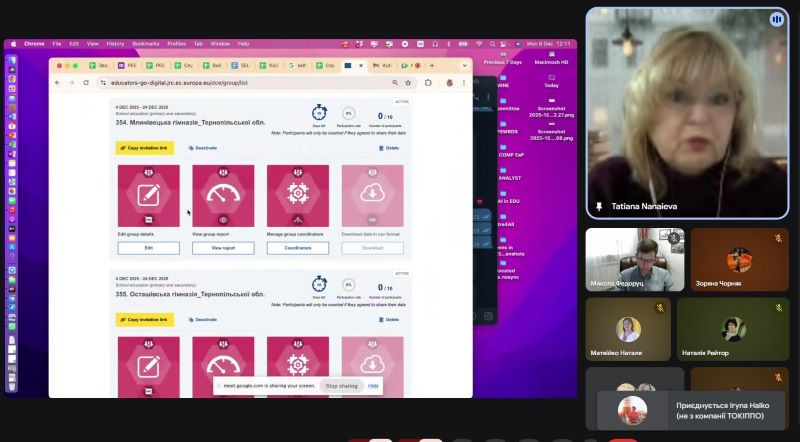The width and height of the screenshot is (800, 442).
Task: Click Copy invitation link for group 354
Action: (x=144, y=148)
